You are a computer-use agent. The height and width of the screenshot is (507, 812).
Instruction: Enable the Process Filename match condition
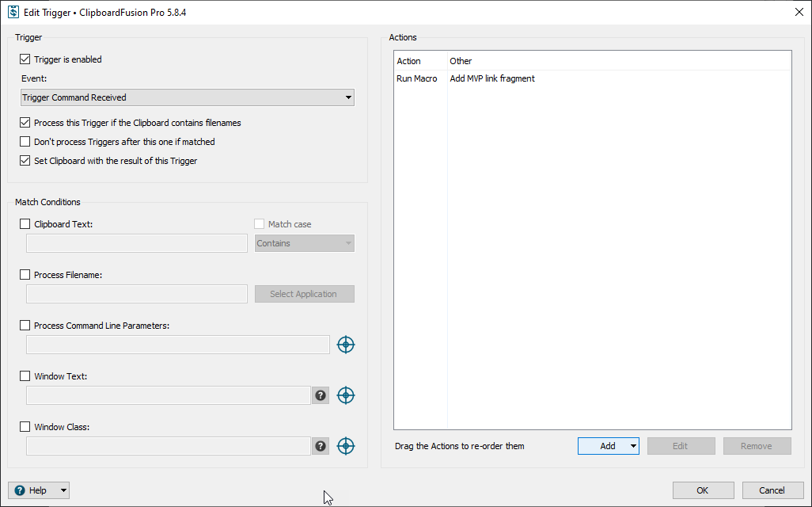pos(25,275)
